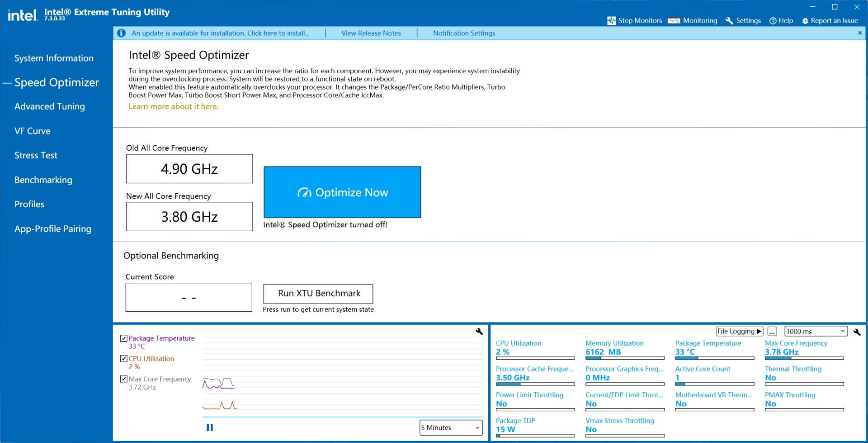The width and height of the screenshot is (868, 443).
Task: Open monitor tiles wrench settings
Action: click(857, 332)
